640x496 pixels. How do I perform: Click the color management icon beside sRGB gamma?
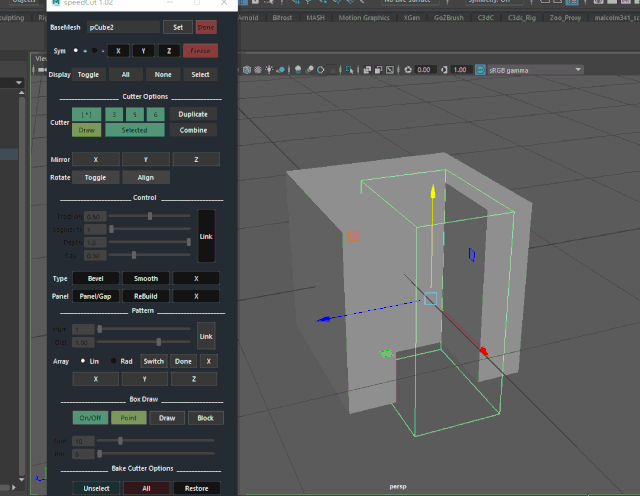click(x=481, y=70)
